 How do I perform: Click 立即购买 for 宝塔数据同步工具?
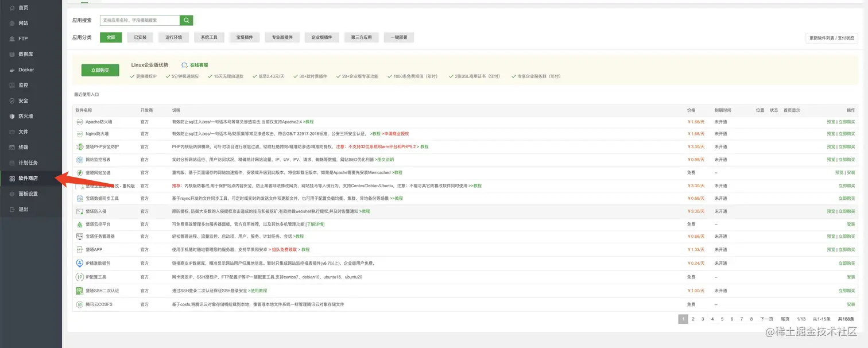(x=847, y=198)
